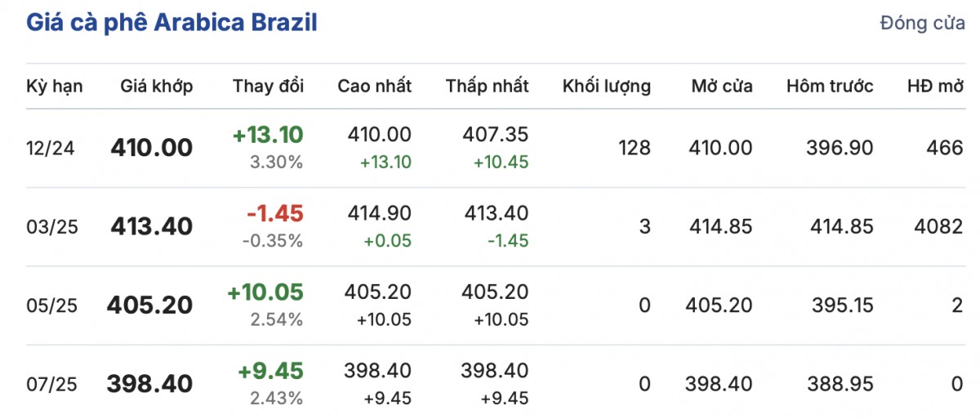The image size is (980, 419).
Task: Select the 03/25 contract row term
Action: 52,226
